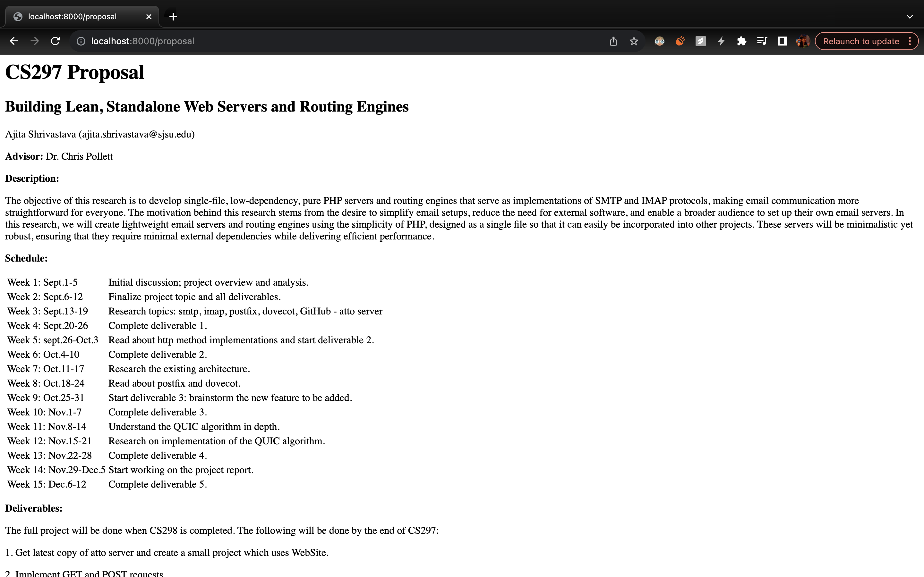Expand browser tab list chevron button
924x577 pixels.
coord(911,17)
